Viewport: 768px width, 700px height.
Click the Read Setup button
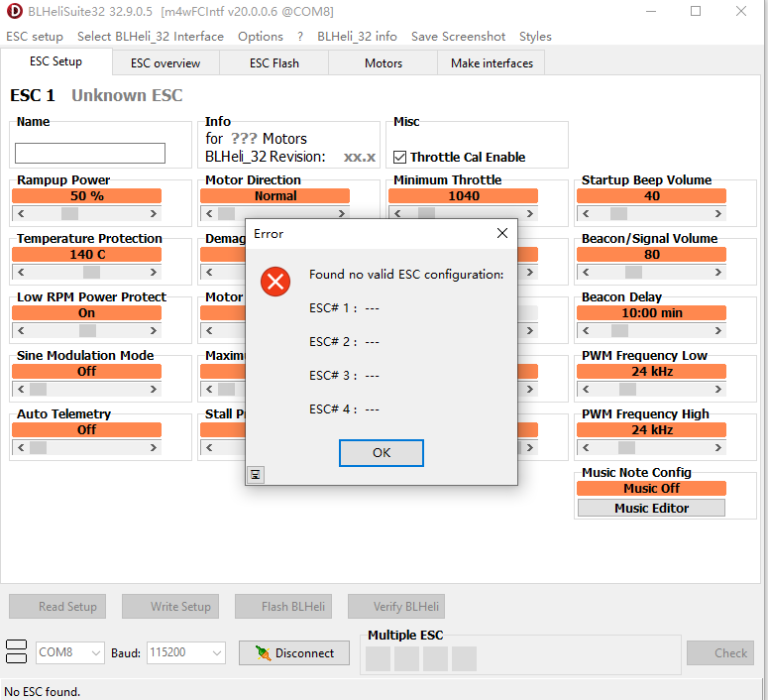[x=57, y=607]
